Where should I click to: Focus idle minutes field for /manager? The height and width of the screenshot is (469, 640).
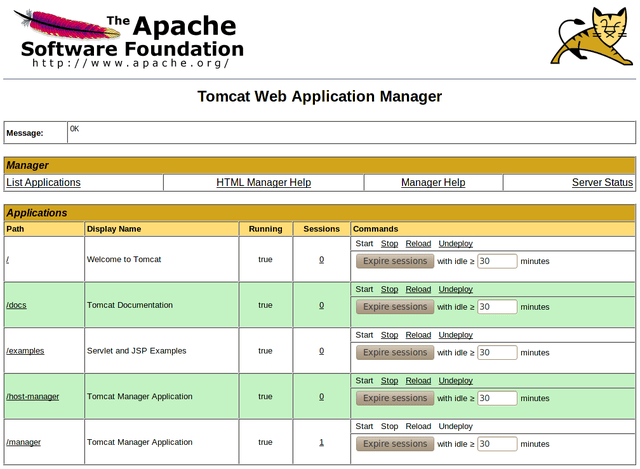coord(497,444)
